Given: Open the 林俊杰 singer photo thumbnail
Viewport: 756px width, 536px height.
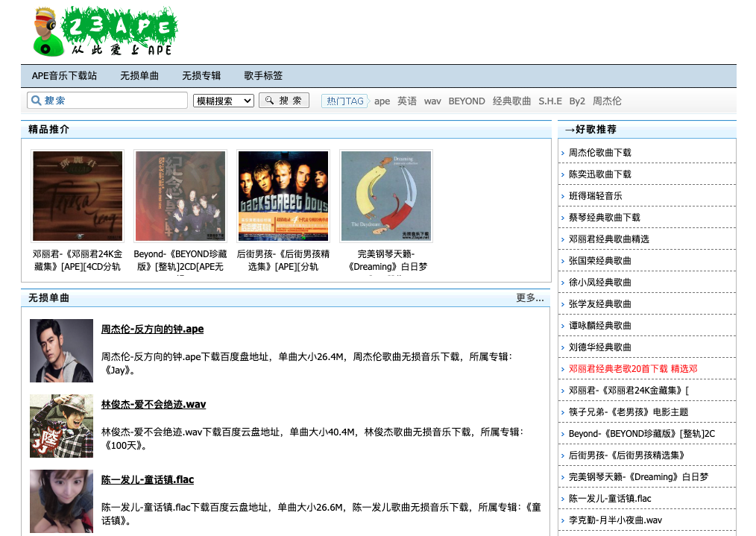Looking at the screenshot, I should tap(61, 426).
